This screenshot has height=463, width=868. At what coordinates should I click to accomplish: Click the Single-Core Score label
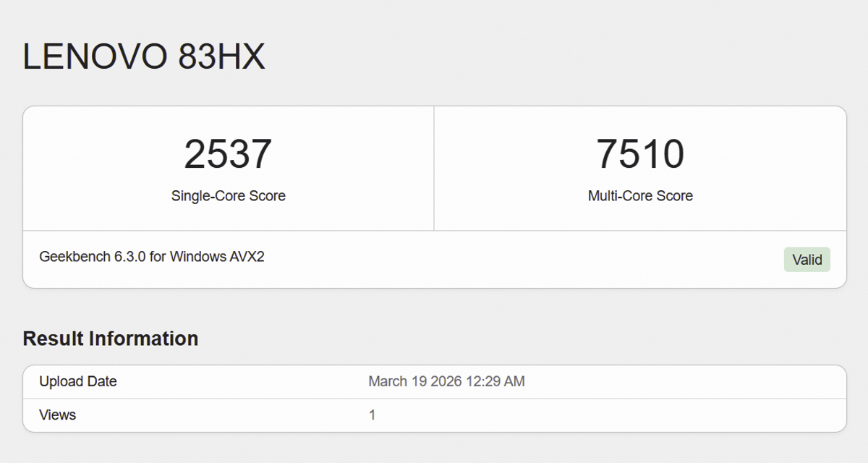tap(229, 195)
